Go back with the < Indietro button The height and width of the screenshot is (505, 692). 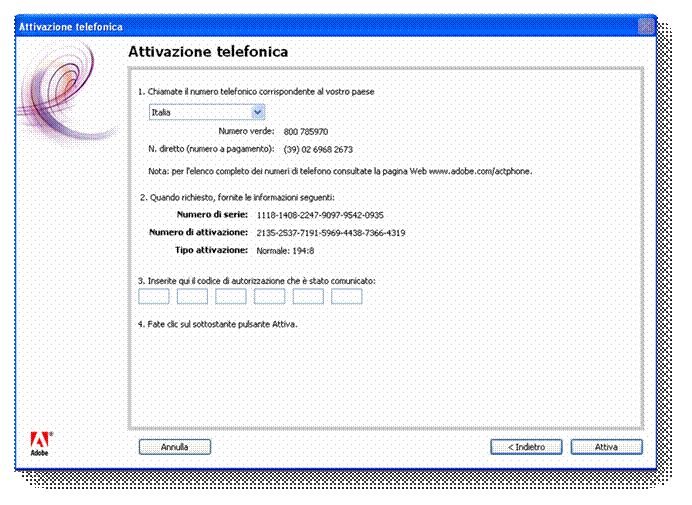point(525,447)
